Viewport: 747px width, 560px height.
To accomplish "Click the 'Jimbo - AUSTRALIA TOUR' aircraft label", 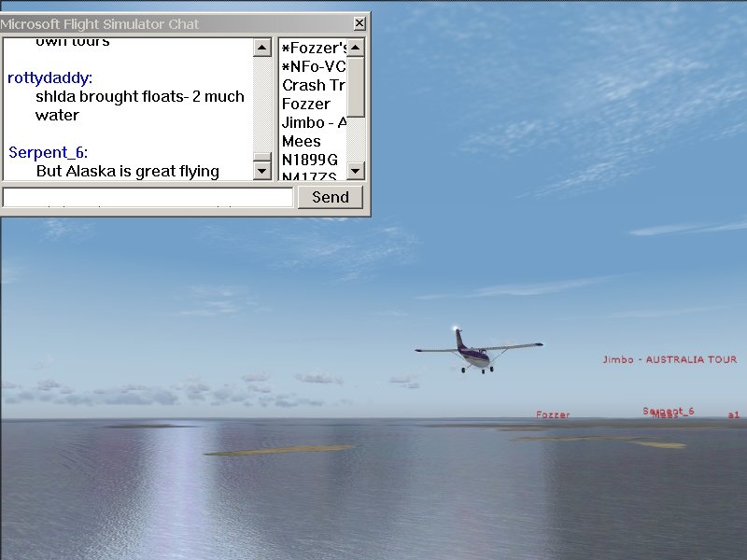I will point(669,359).
